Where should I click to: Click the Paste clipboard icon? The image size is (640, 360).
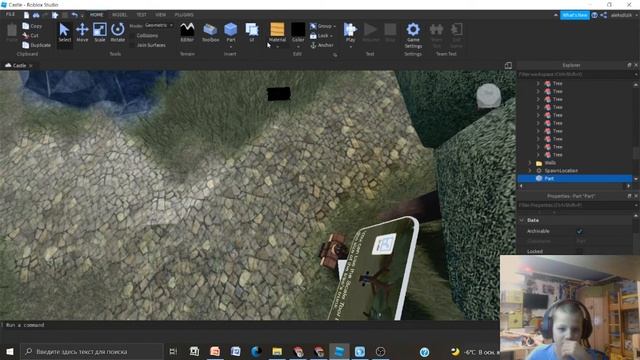12,32
